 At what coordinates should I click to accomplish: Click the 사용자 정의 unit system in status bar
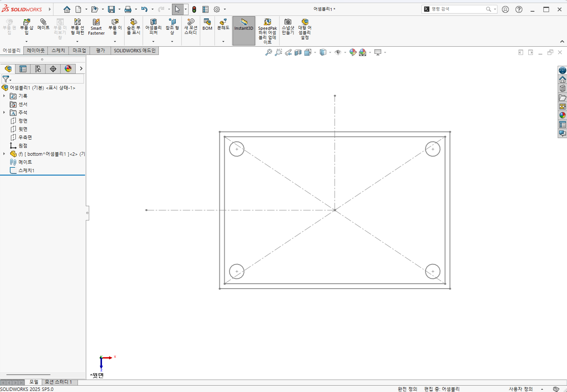(521, 389)
